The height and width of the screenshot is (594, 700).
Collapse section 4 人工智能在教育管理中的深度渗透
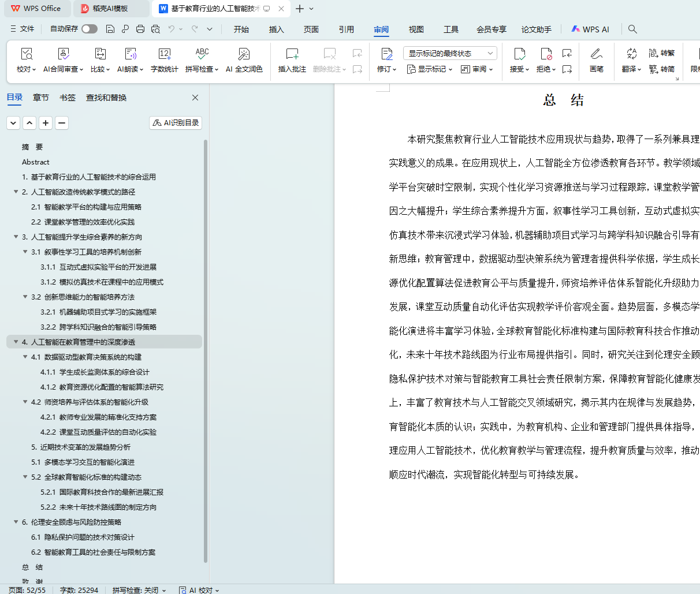tap(16, 342)
